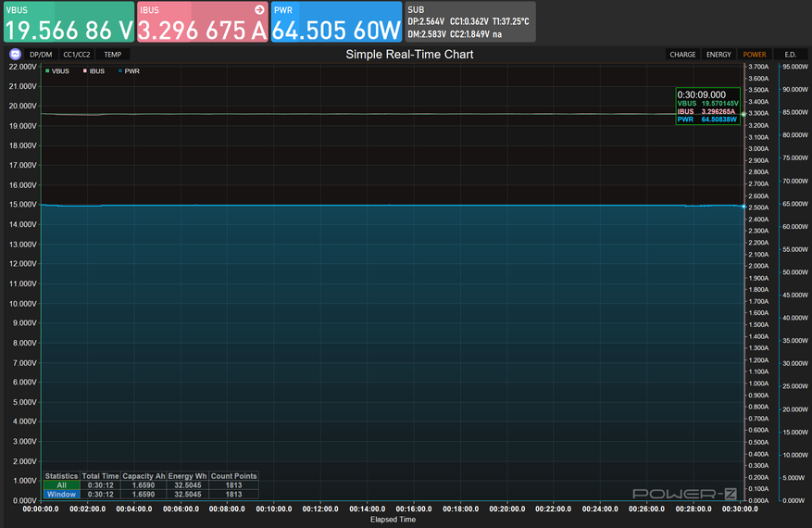812x528 pixels.
Task: Click the 3.300A current axis label
Action: (758, 113)
